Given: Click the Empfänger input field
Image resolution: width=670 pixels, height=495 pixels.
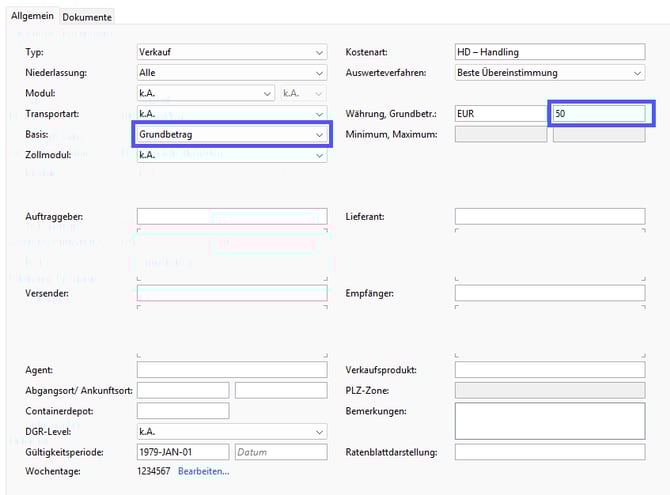Looking at the screenshot, I should coord(549,293).
